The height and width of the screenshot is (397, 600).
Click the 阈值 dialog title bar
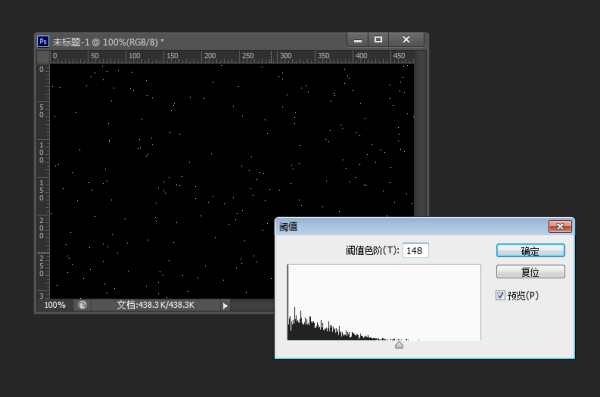pyautogui.click(x=412, y=227)
